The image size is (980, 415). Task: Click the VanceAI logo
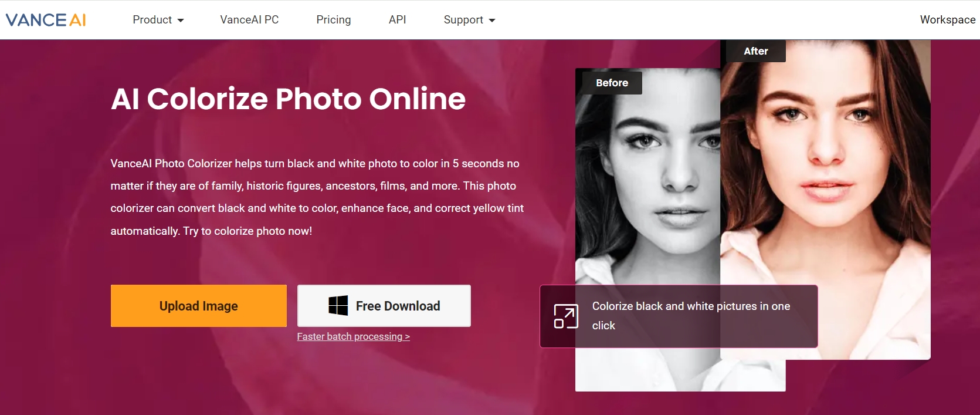(46, 20)
